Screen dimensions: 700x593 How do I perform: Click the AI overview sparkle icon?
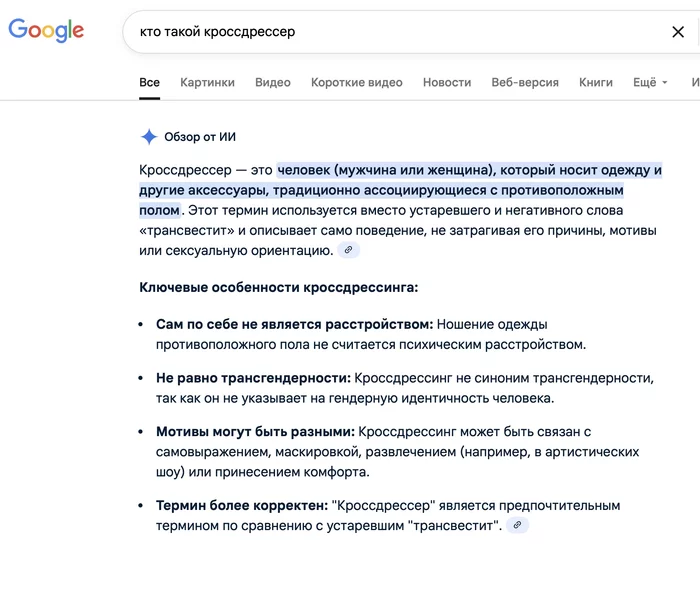click(x=149, y=137)
